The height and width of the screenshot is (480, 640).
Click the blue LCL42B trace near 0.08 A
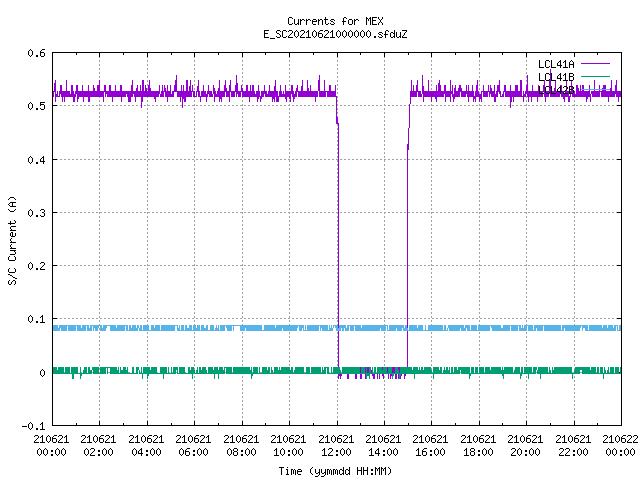point(337,328)
